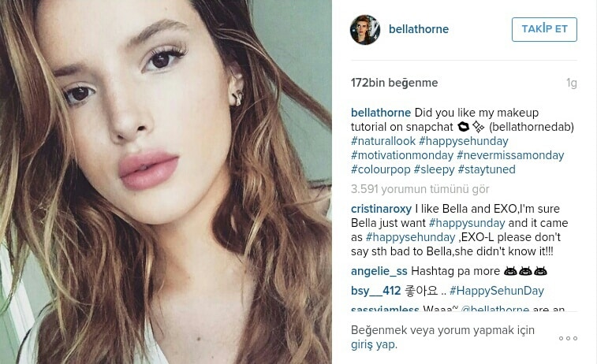Open #happysehunday hashtag in the caption
Screen dimensions: 597x364
coord(464,141)
